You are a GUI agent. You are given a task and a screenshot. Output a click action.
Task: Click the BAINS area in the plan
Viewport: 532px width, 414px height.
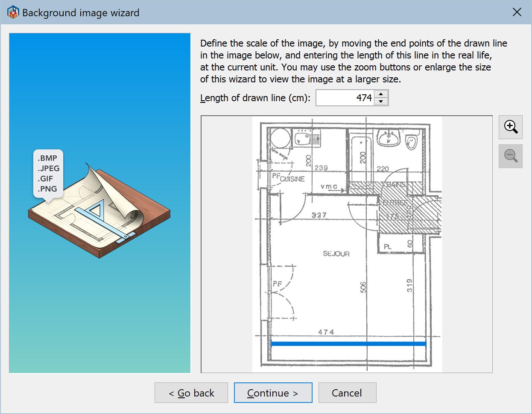(396, 184)
